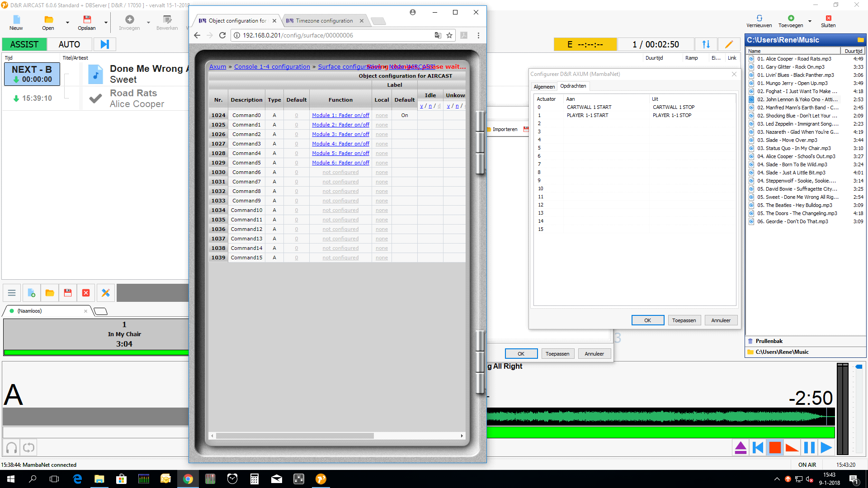This screenshot has width=868, height=488.
Task: Click the pause button in player controls
Action: point(809,448)
